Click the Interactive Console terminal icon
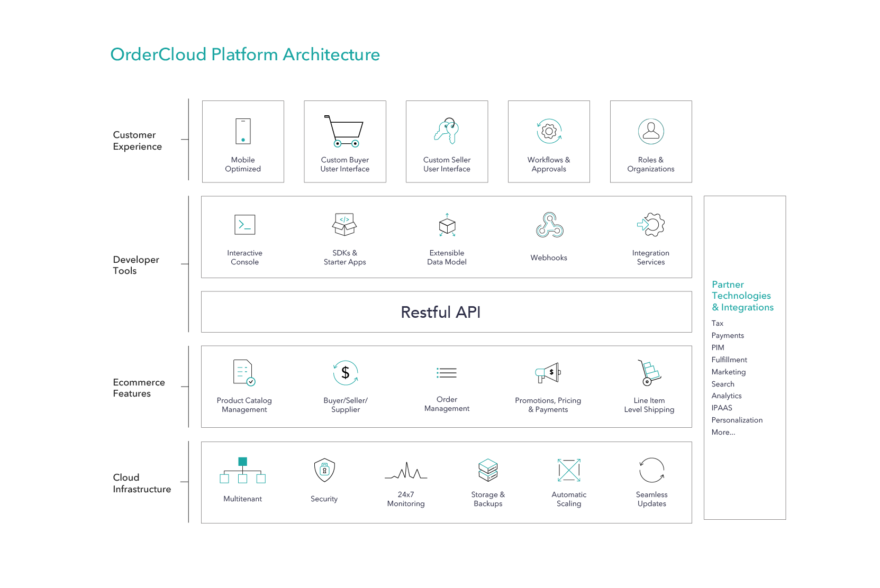 pos(245,225)
